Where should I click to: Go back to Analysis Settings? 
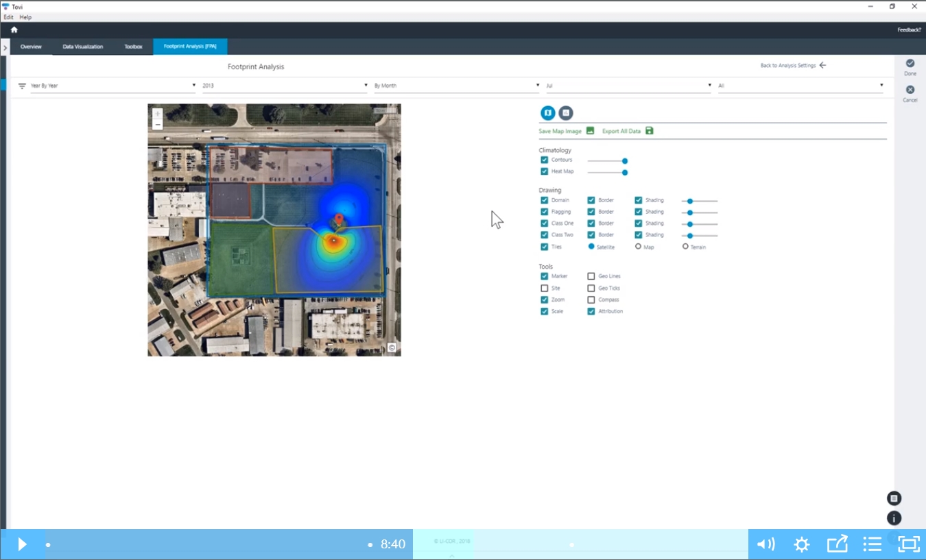coord(793,66)
